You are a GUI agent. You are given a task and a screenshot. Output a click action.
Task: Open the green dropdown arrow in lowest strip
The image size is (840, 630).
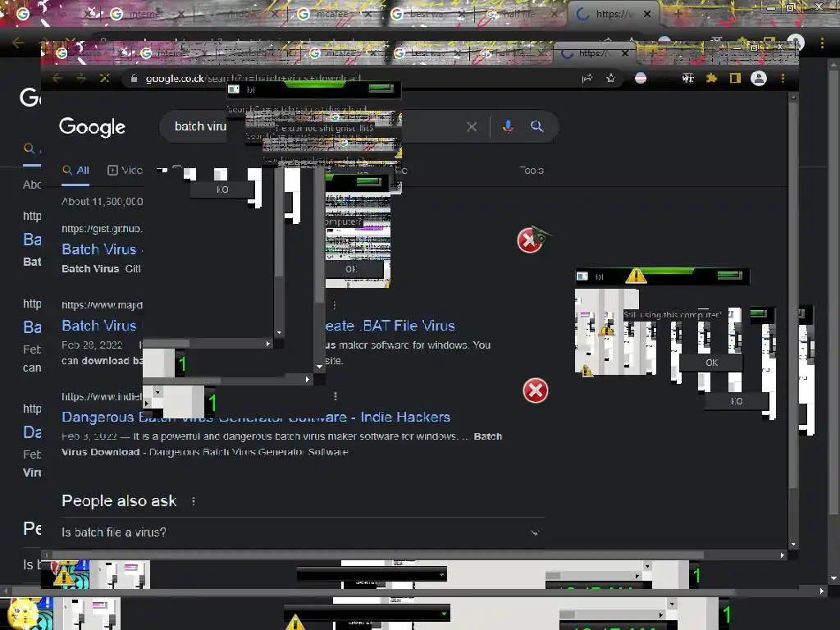click(444, 614)
